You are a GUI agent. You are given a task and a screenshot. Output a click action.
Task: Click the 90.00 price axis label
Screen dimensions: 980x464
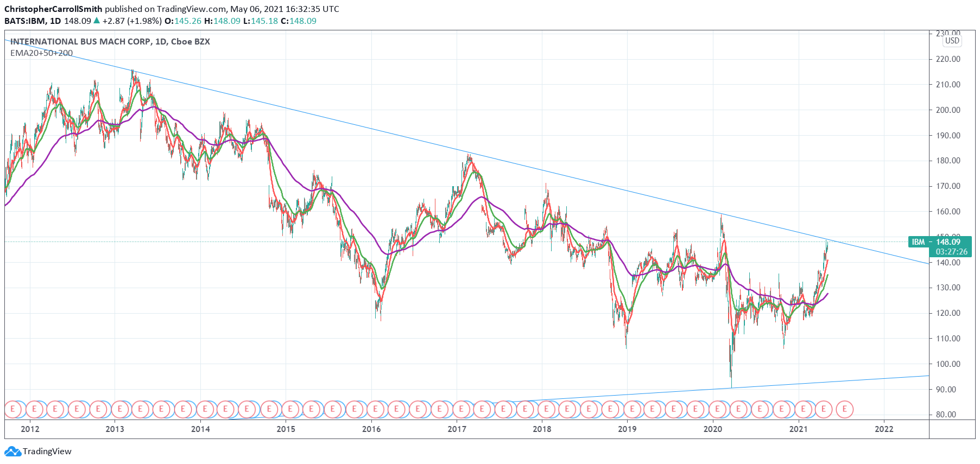click(x=946, y=390)
